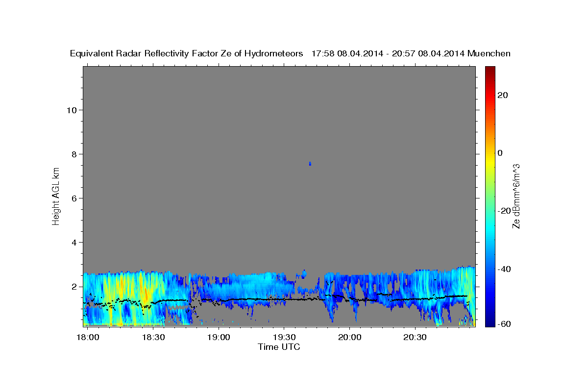Screen dimensions: 588x392
Task: Click the colorbar label '-20'
Action: pyautogui.click(x=504, y=211)
